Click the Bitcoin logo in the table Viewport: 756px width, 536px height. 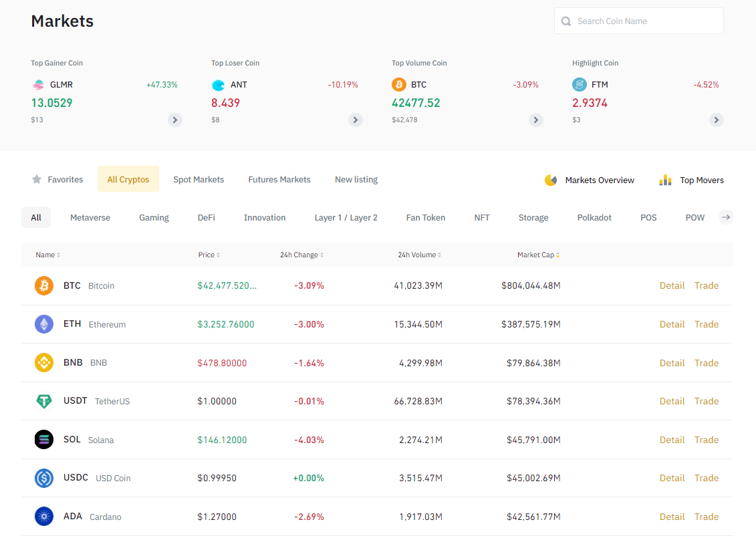44,286
